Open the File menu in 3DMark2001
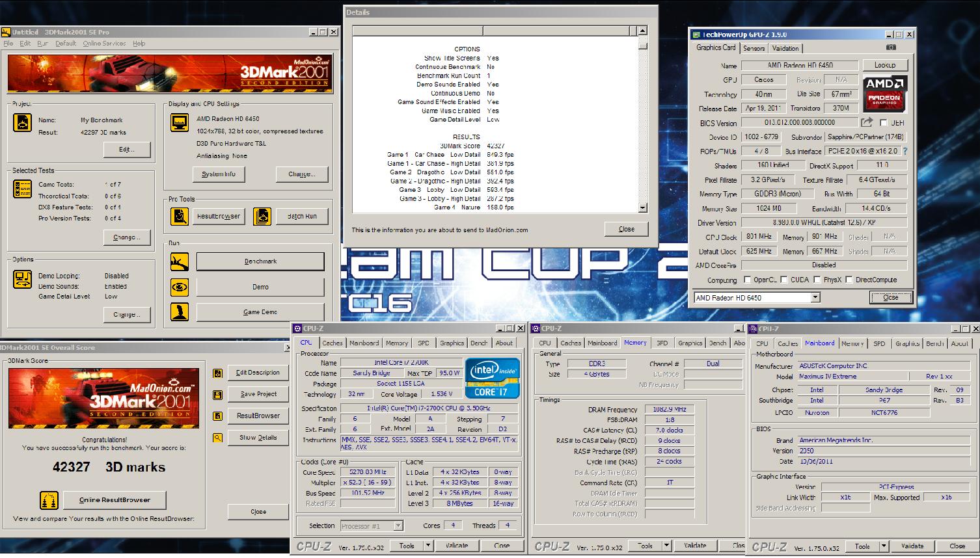This screenshot has height=558, width=980. click(x=8, y=44)
